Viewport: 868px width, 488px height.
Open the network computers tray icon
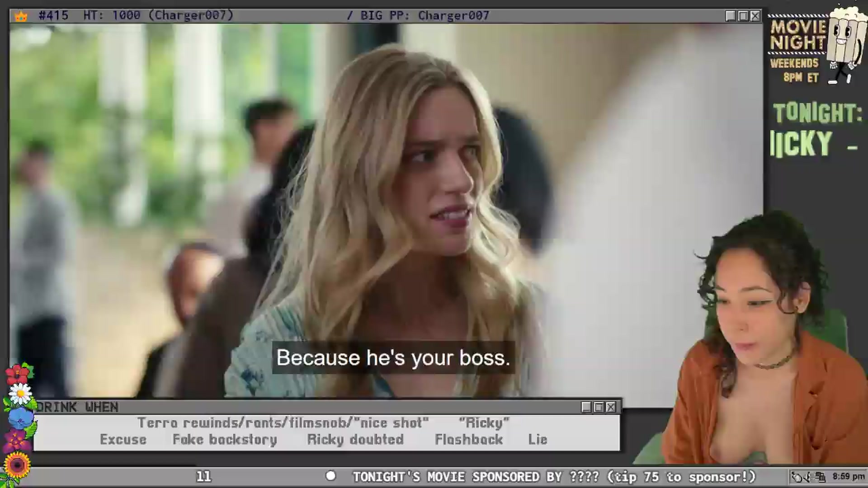click(821, 477)
